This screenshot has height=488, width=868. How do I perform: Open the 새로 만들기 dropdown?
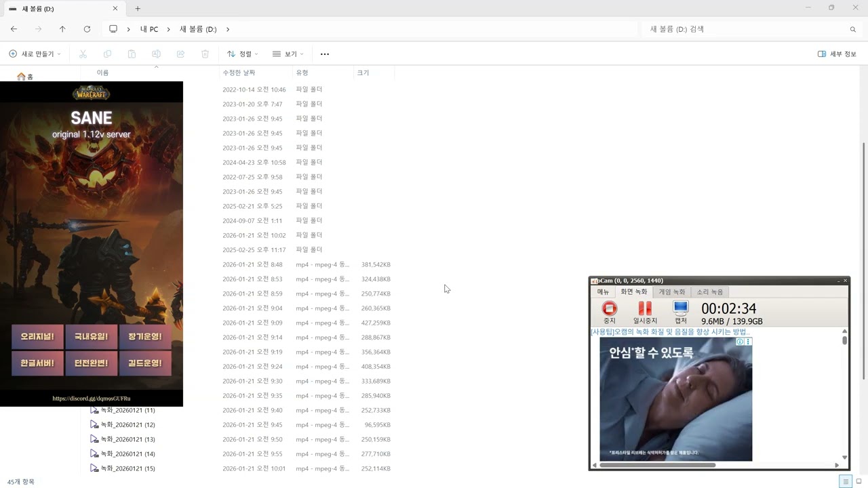tap(35, 54)
